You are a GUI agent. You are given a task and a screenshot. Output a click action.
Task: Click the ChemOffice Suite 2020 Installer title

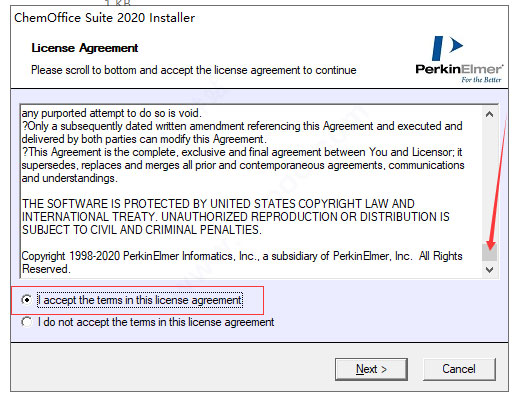[x=104, y=18]
